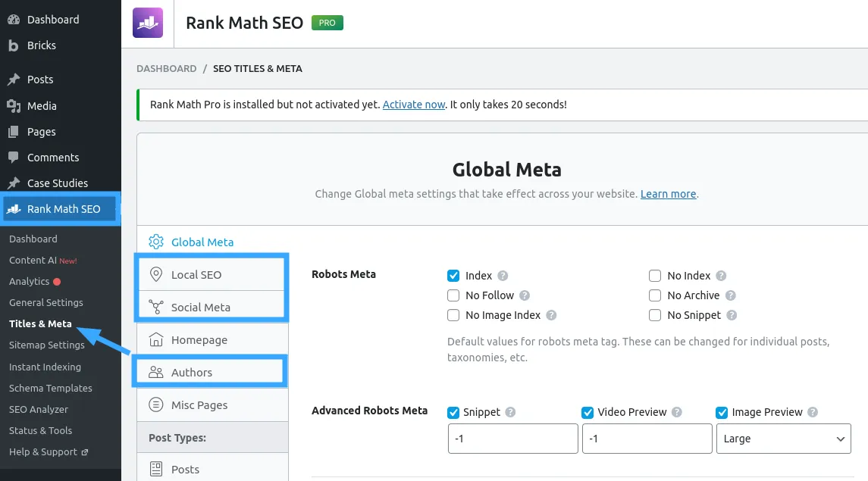Screen dimensions: 868x481
Task: Click the Posts pushpin icon
Action: pyautogui.click(x=14, y=80)
